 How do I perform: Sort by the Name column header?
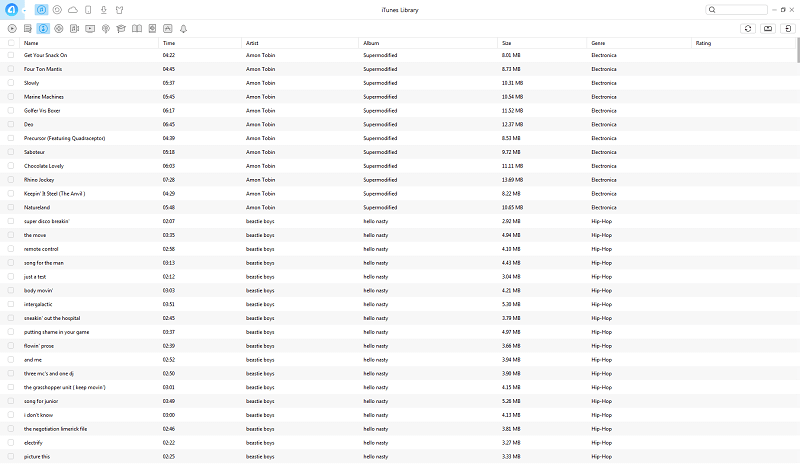pyautogui.click(x=89, y=43)
